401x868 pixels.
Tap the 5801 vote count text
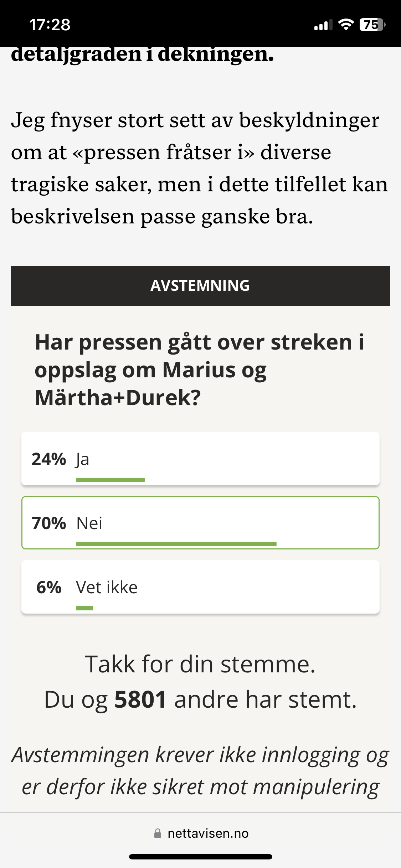pyautogui.click(x=140, y=699)
